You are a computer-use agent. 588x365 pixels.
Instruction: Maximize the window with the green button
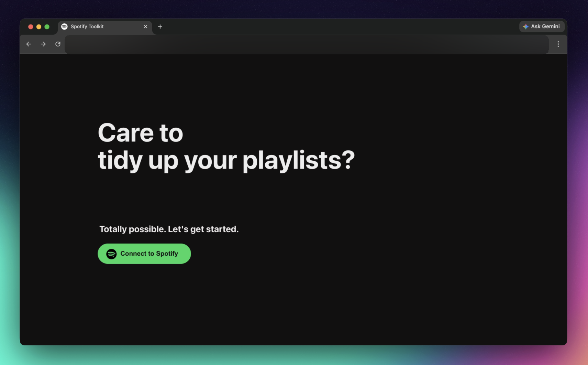click(47, 26)
